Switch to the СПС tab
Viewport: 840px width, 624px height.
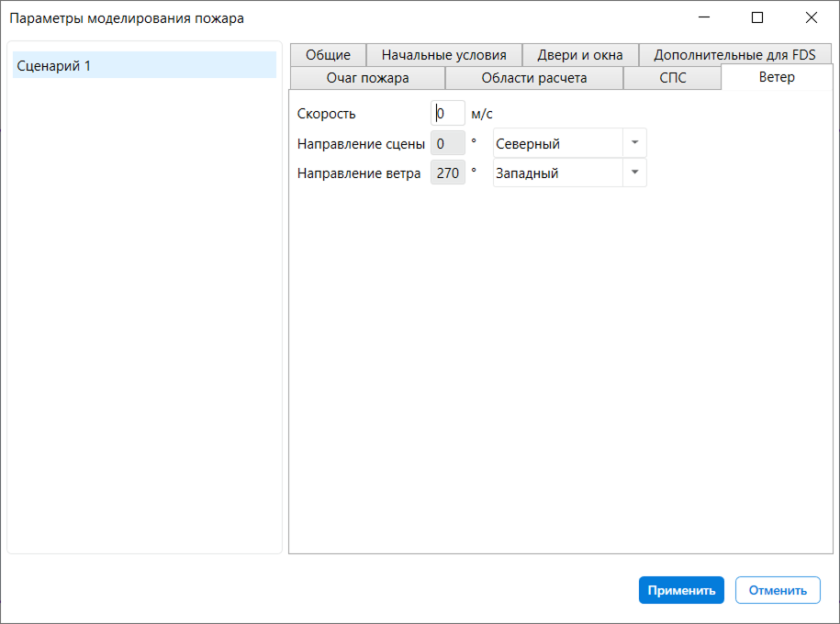[672, 78]
